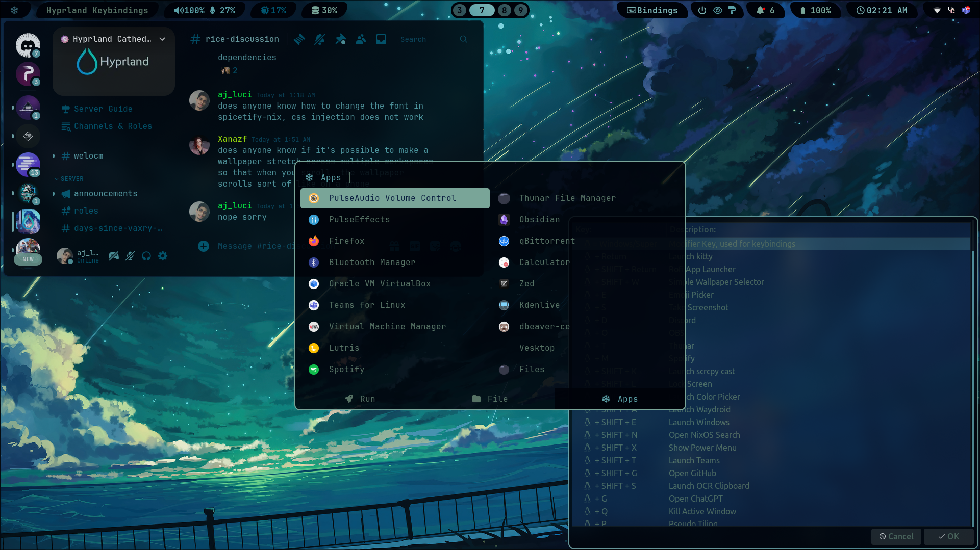
Task: Expand the Hyprland Cathedral server dropdown
Action: coord(162,39)
